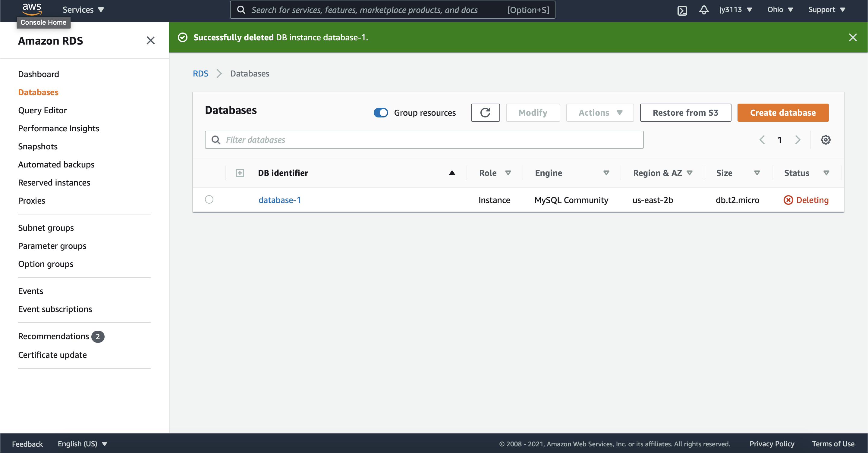Collapse the Amazon RDS navigation panel
The image size is (868, 453).
coord(150,40)
